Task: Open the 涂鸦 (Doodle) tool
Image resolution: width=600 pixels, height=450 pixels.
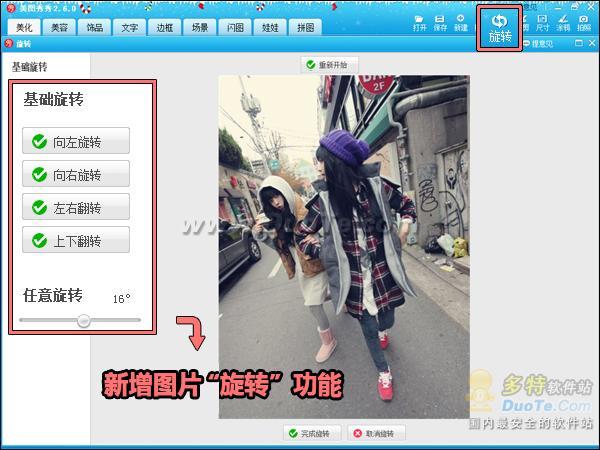Action: (x=562, y=22)
